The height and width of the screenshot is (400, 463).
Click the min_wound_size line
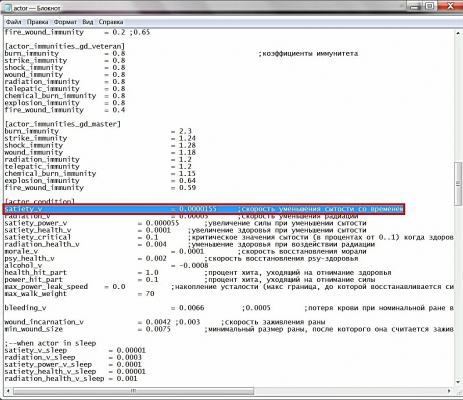click(229, 329)
